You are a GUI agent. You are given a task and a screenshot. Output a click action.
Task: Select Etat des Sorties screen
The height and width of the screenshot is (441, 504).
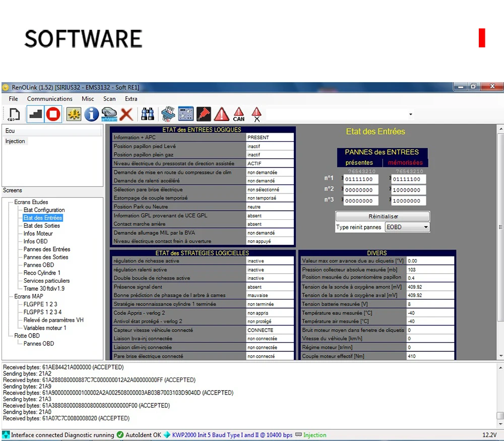coord(41,226)
